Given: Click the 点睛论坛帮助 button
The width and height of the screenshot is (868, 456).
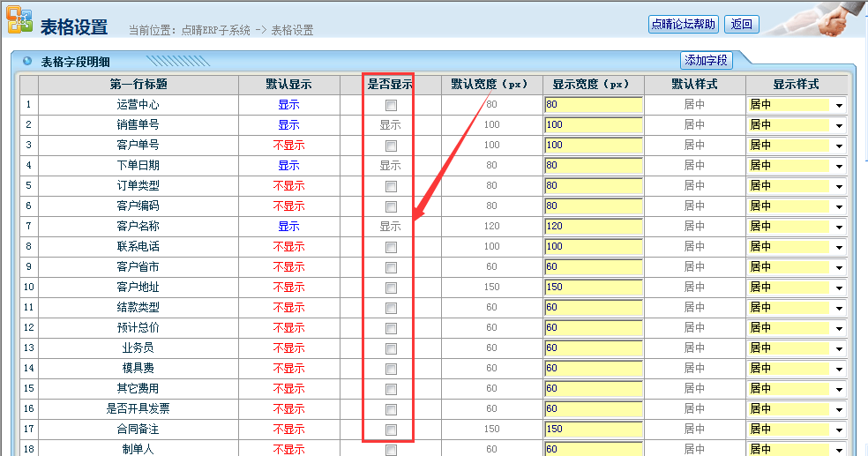Looking at the screenshot, I should 684,24.
